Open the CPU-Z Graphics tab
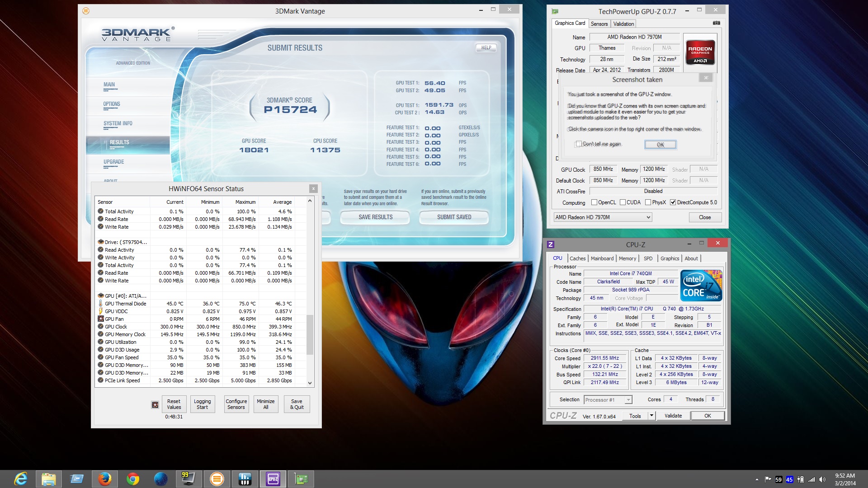This screenshot has width=868, height=488. click(670, 258)
